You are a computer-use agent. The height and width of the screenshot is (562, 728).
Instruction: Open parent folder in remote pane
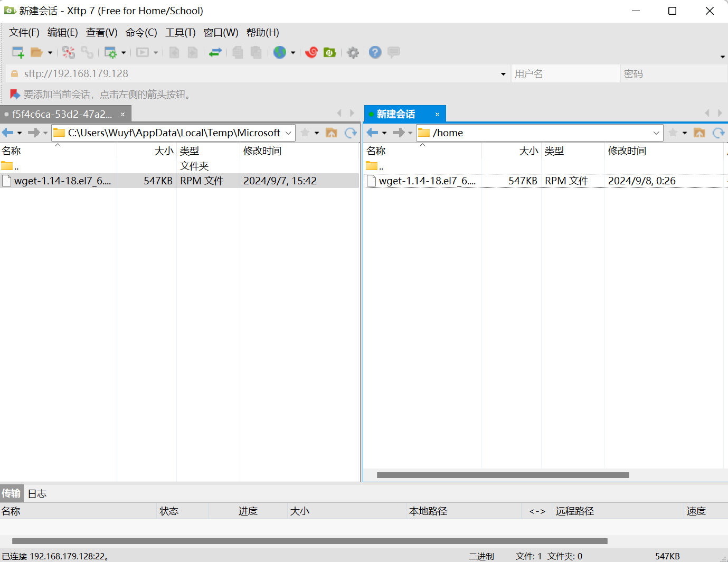(375, 166)
